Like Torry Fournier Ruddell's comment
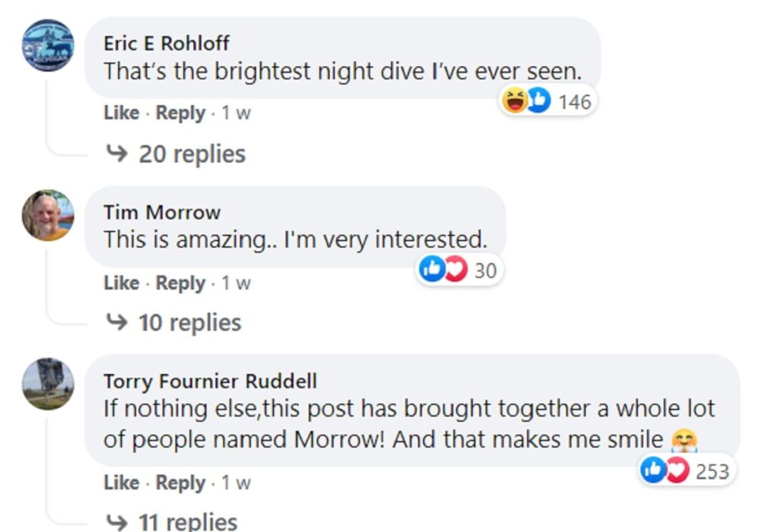 click(121, 482)
